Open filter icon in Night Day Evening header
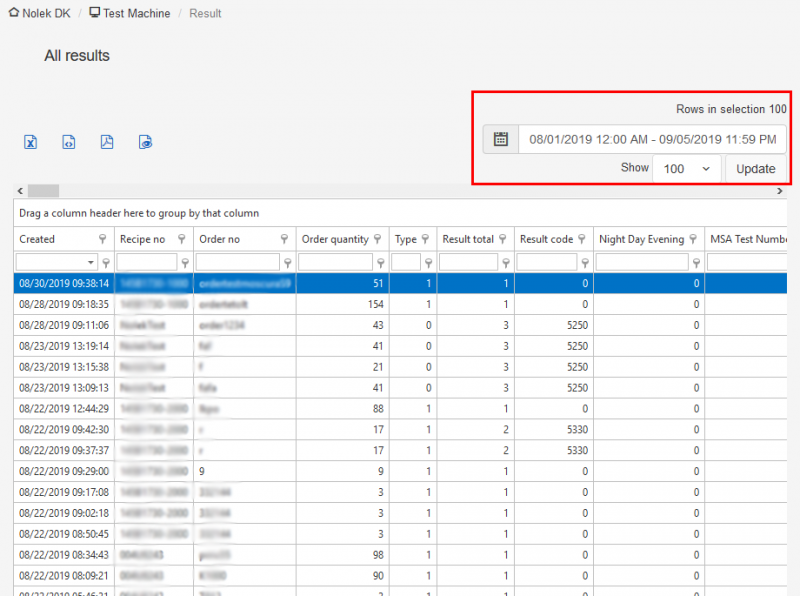Image resolution: width=800 pixels, height=596 pixels. [x=693, y=239]
